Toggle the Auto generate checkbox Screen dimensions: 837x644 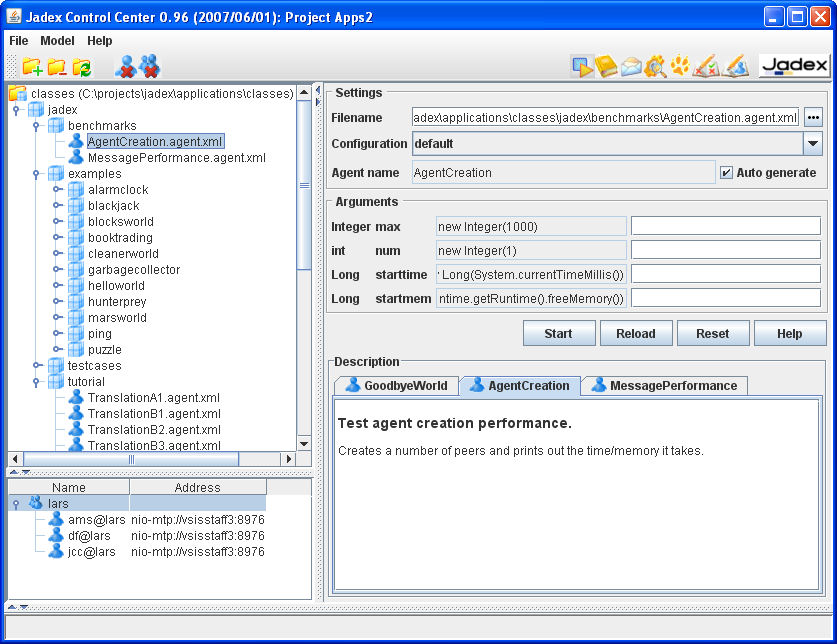726,172
